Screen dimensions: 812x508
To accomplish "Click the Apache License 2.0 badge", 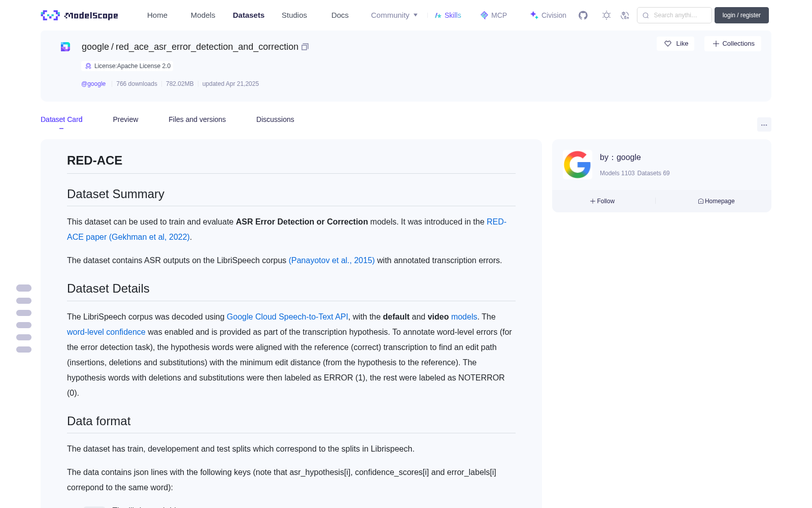I will point(127,66).
